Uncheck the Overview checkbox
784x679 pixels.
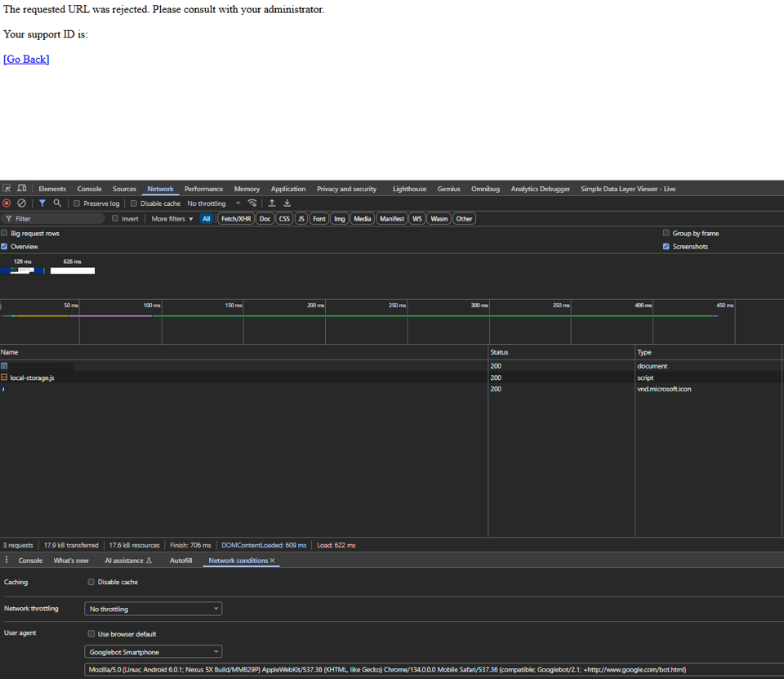4,247
